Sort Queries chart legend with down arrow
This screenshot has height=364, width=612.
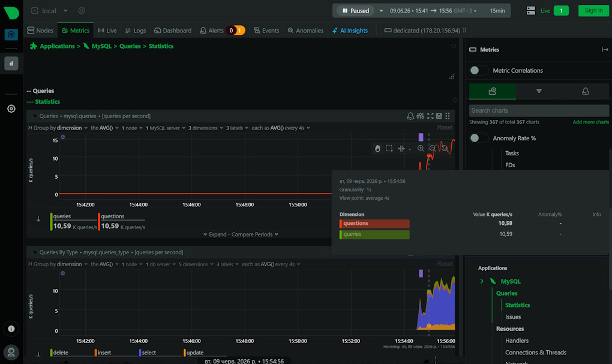click(x=38, y=219)
